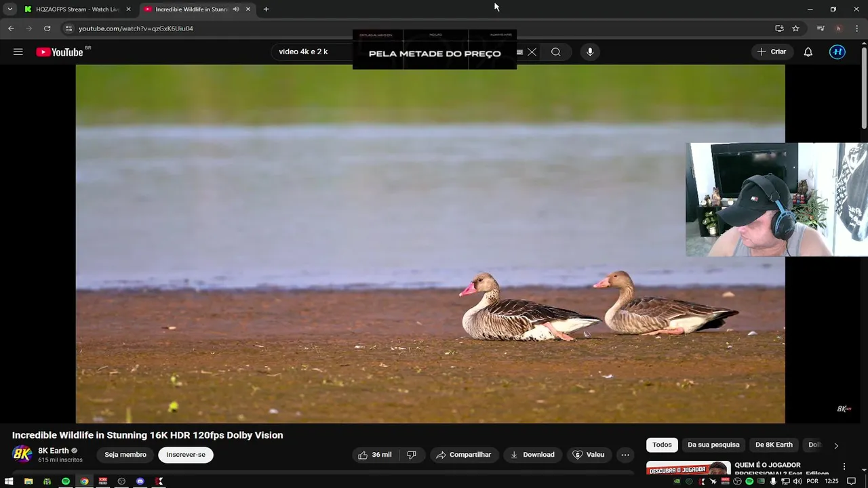Open the volume icon in system tray

coord(797,481)
